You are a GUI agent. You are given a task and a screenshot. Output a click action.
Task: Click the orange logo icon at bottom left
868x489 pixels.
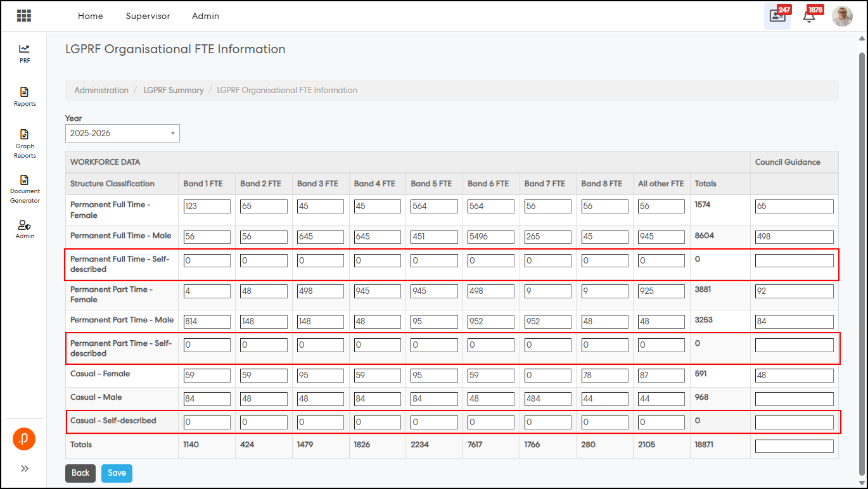point(24,439)
